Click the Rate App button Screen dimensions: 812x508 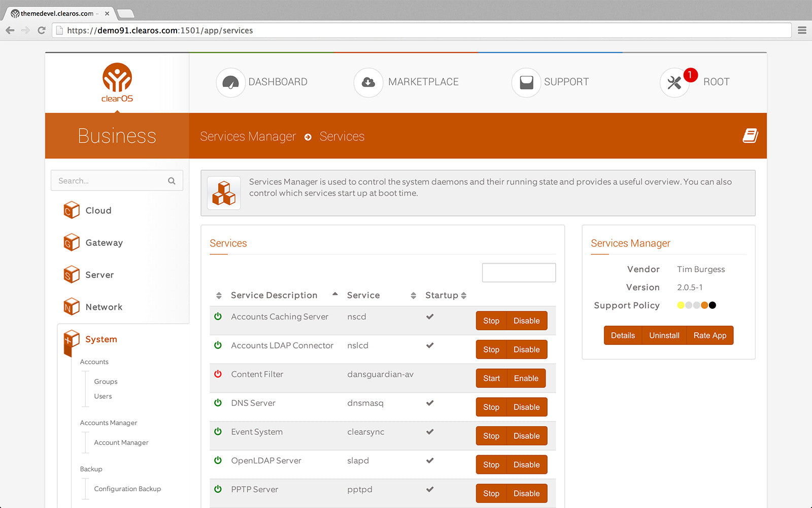pyautogui.click(x=709, y=335)
